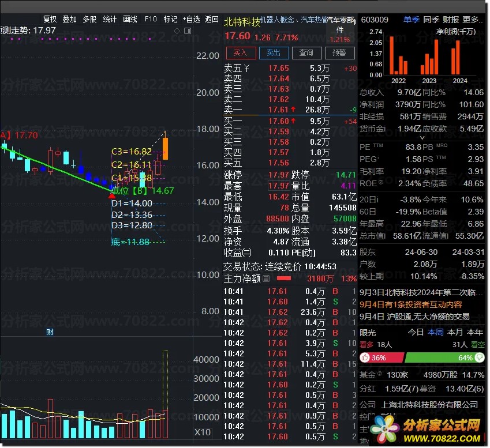Click the 涨停 price 17.97
The height and width of the screenshot is (448, 490).
click(x=279, y=175)
